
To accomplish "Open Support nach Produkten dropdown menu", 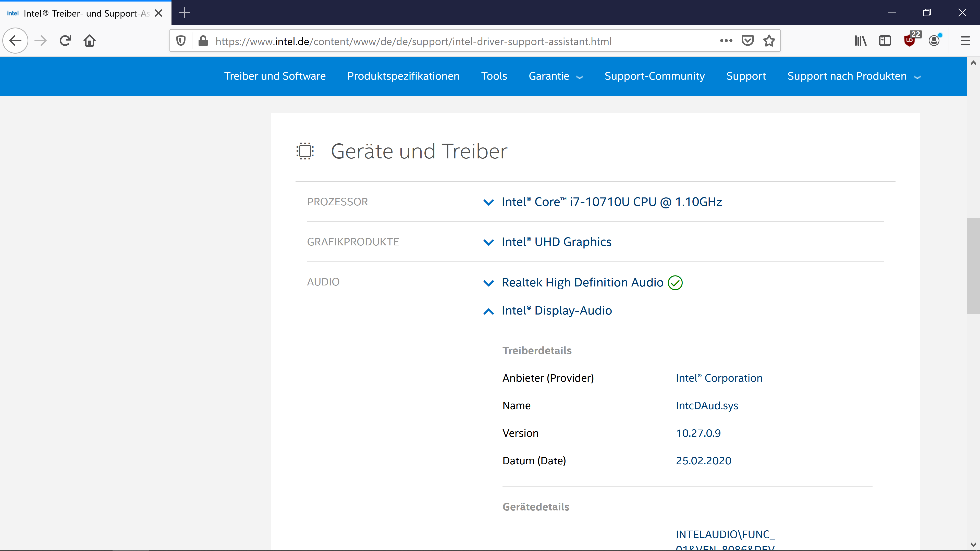I will (x=854, y=76).
